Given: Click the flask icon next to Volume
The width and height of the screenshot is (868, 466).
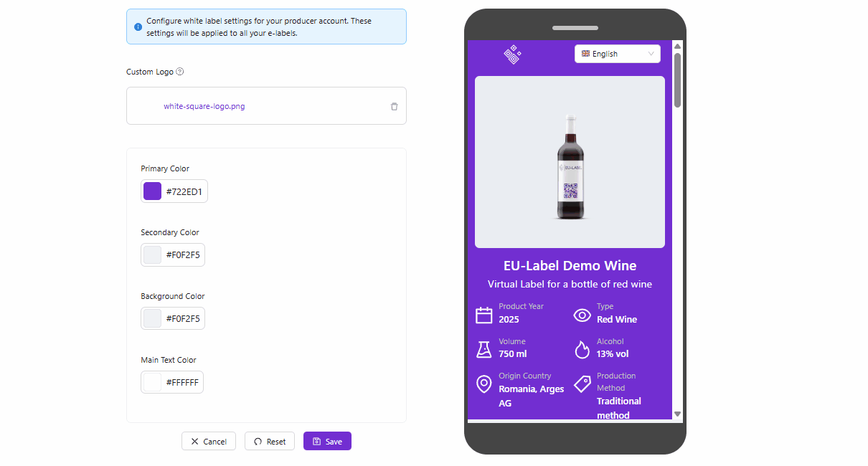Looking at the screenshot, I should pyautogui.click(x=486, y=348).
